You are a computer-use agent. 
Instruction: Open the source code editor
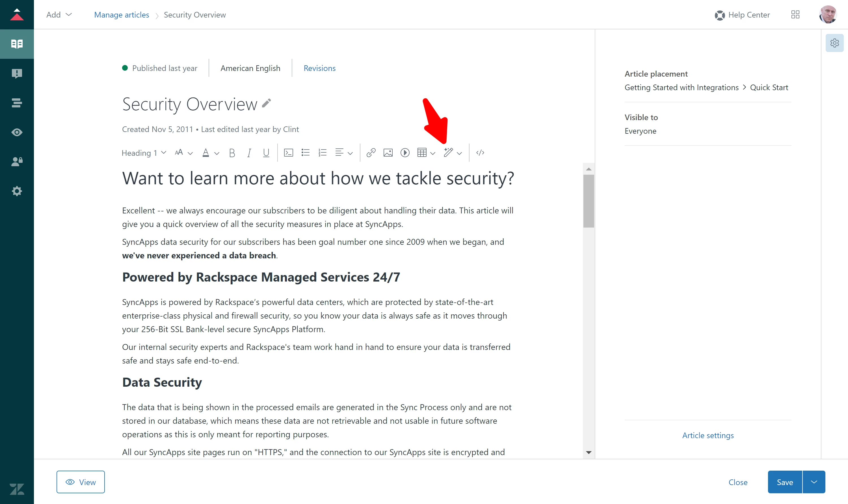coord(480,153)
